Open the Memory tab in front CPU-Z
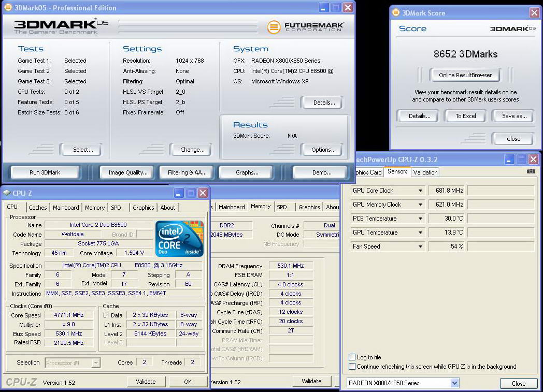This screenshot has height=392, width=543. click(x=94, y=208)
